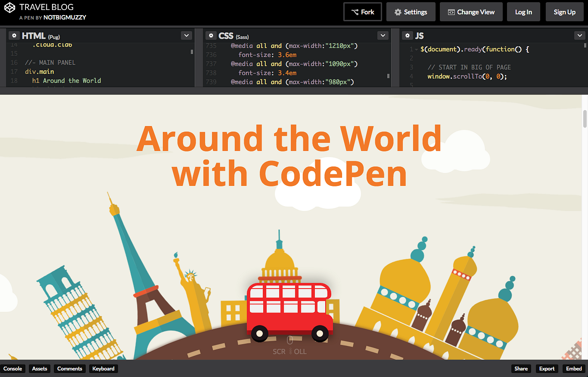Open the HTML panel gear settings icon
Image resolution: width=588 pixels, height=377 pixels.
[14, 35]
